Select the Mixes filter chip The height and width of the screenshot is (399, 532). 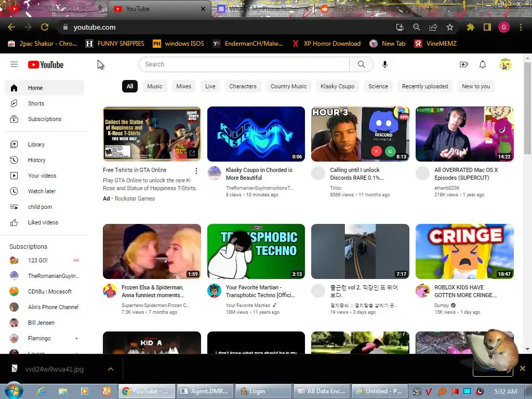pos(183,86)
